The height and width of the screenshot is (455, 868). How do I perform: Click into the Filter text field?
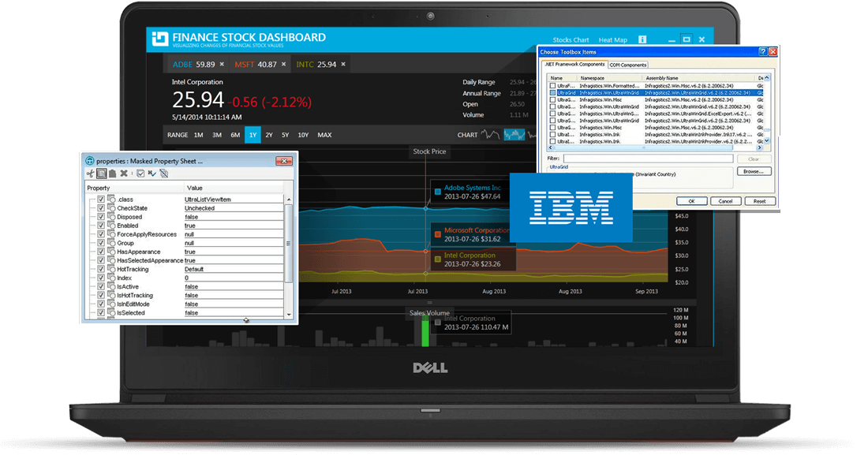coord(647,159)
